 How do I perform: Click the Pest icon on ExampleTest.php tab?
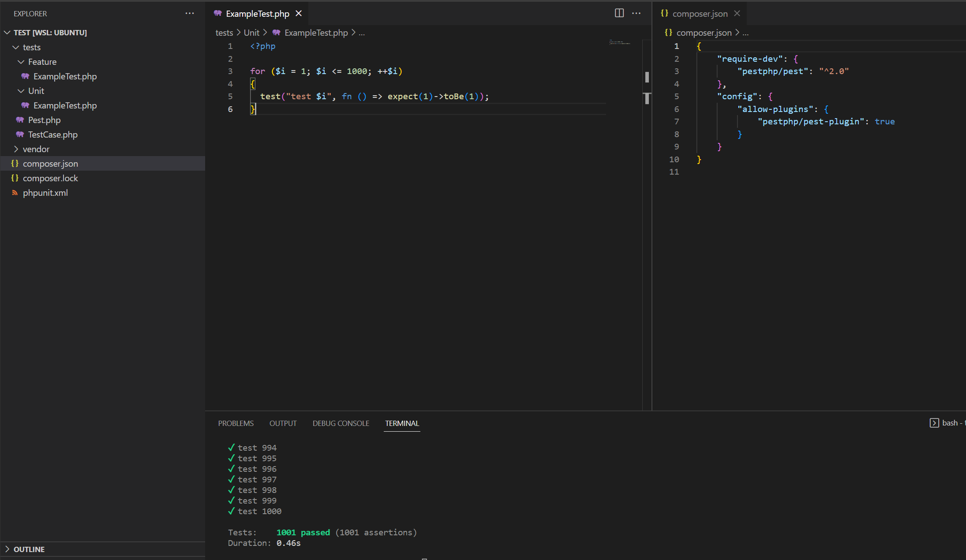click(x=217, y=13)
